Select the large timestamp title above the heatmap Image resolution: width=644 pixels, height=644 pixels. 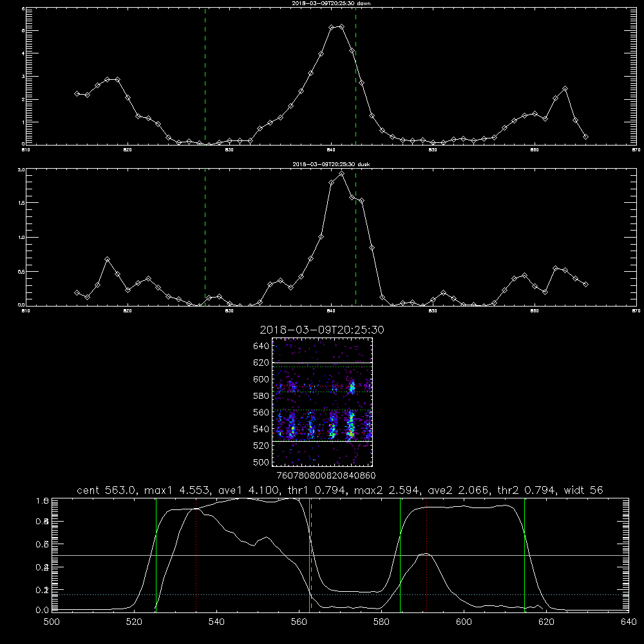[322, 330]
